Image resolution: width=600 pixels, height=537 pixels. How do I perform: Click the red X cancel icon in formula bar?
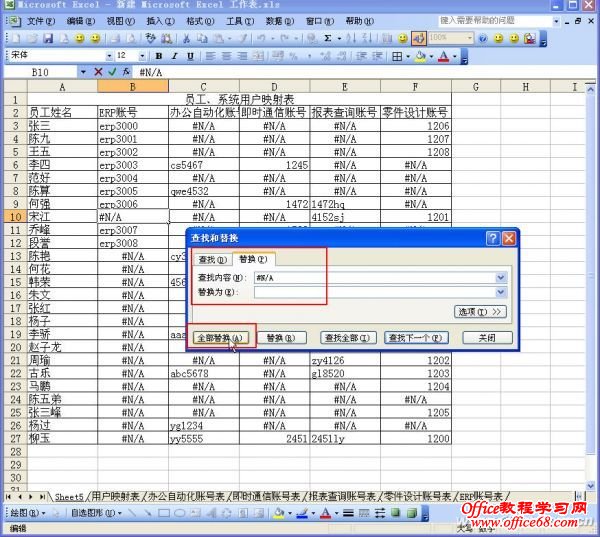98,72
